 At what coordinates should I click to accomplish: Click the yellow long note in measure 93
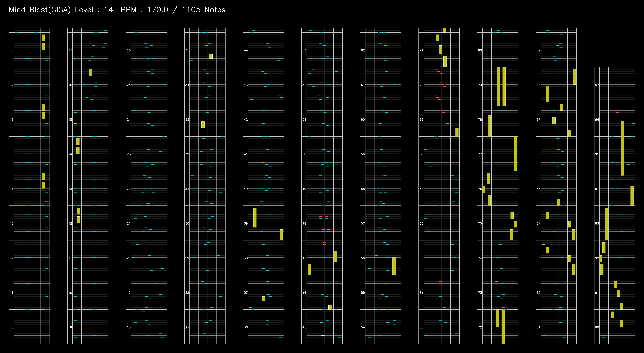[x=606, y=224]
